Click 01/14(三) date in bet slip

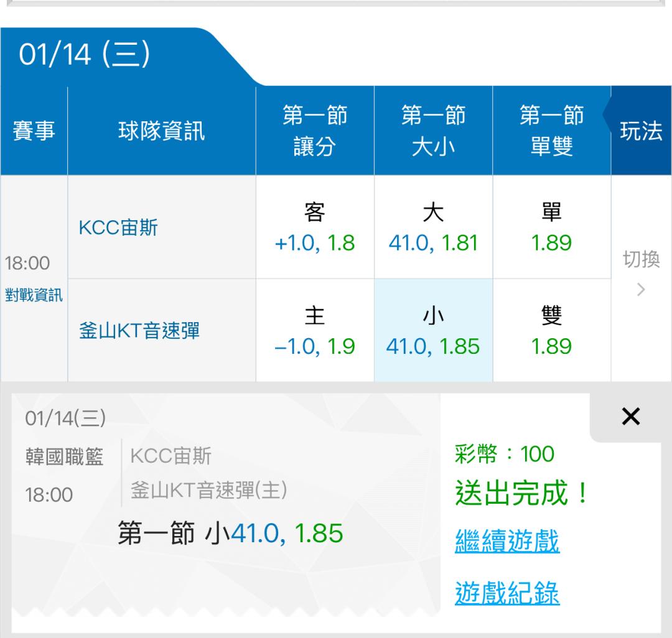tap(65, 418)
